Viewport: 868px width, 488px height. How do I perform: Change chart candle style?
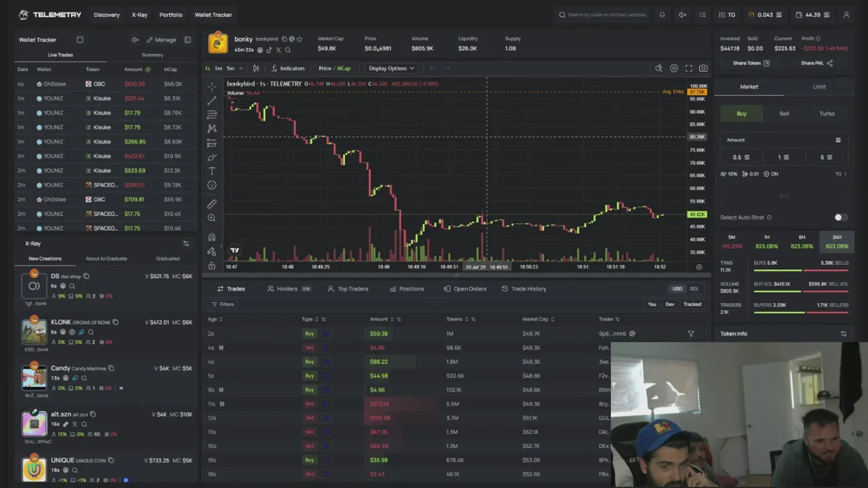tap(256, 68)
